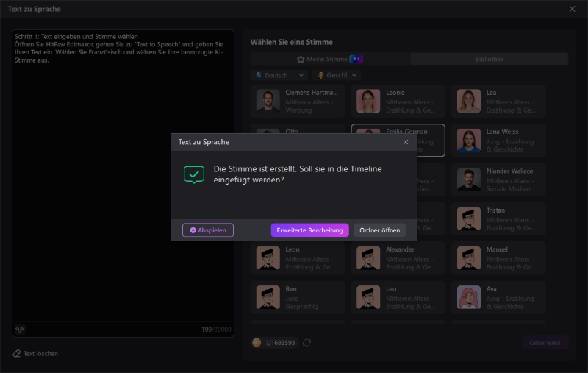Select Clemens Hartmann voice avatar
Screen dimensions: 588x373
268,101
